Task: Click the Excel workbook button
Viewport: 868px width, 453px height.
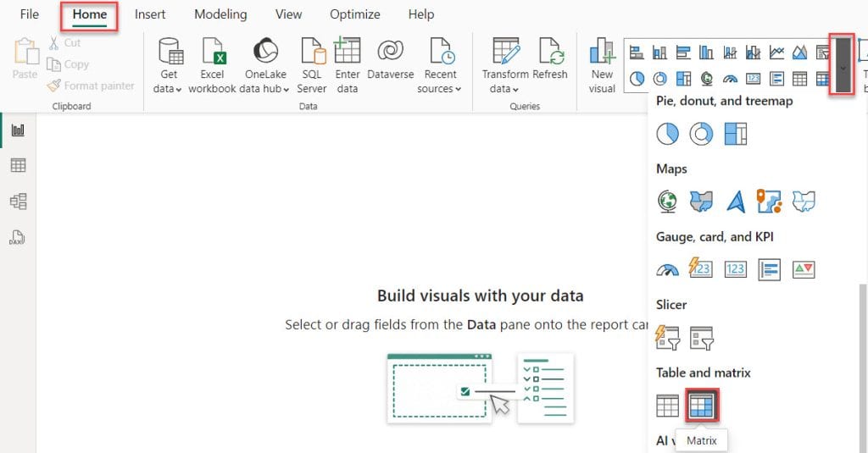Action: (x=212, y=66)
